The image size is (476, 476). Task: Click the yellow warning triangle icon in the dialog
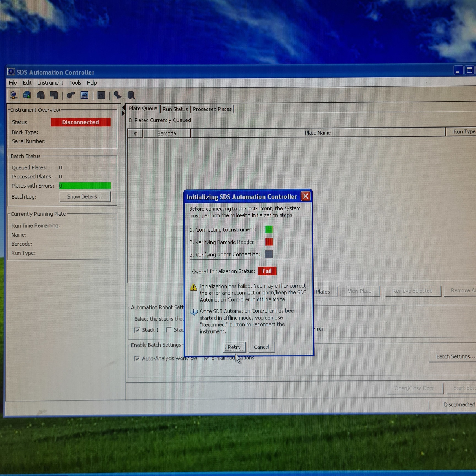pyautogui.click(x=193, y=287)
